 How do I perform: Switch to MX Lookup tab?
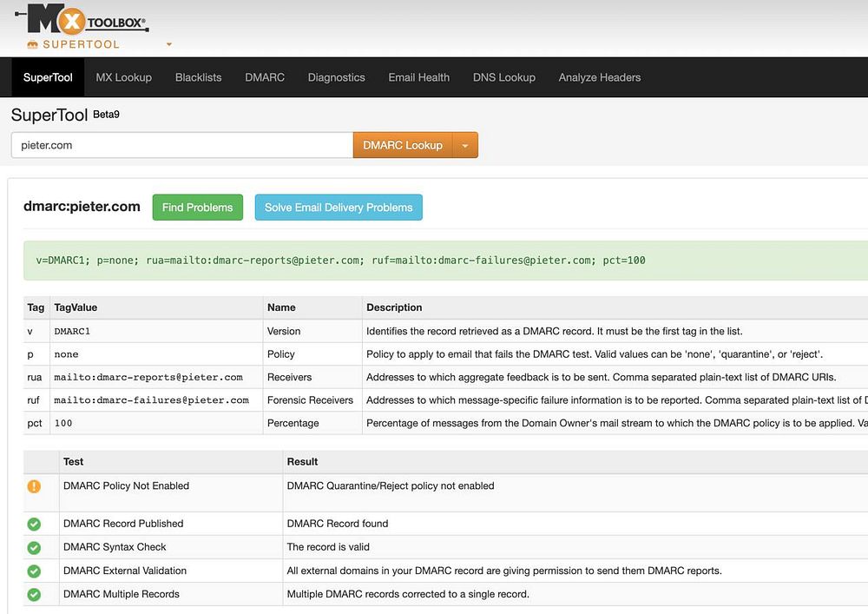(123, 77)
